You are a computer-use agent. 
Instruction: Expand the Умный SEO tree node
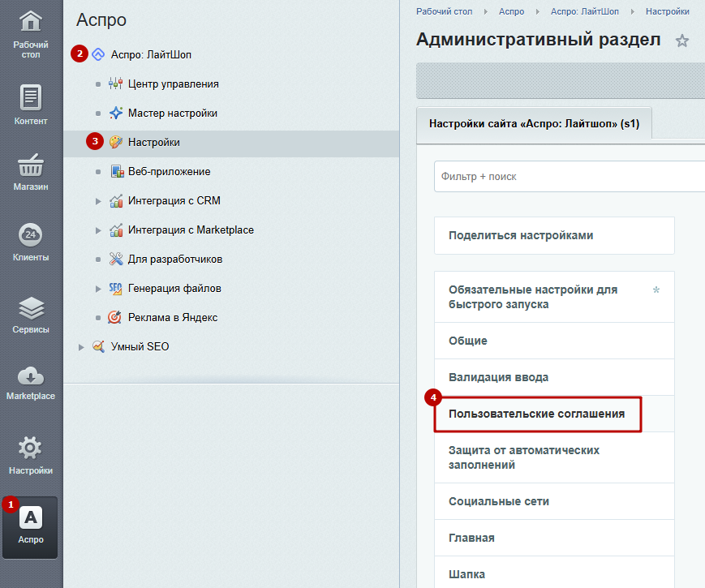click(81, 347)
